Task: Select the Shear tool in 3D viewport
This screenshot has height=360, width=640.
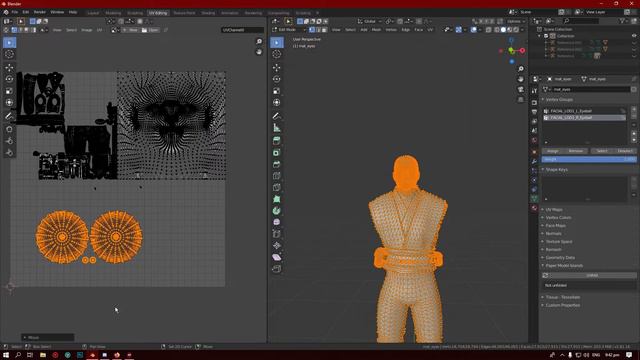Action: pyautogui.click(x=277, y=257)
